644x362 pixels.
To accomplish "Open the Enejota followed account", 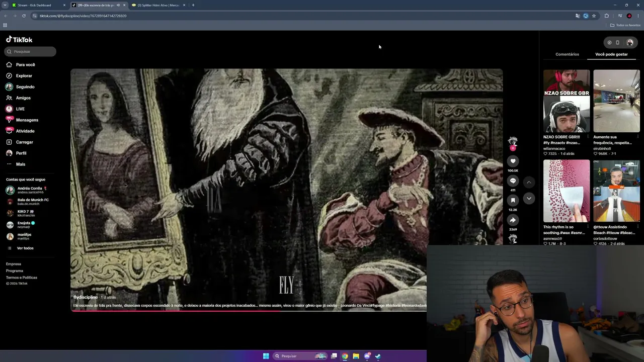I will pos(21,225).
